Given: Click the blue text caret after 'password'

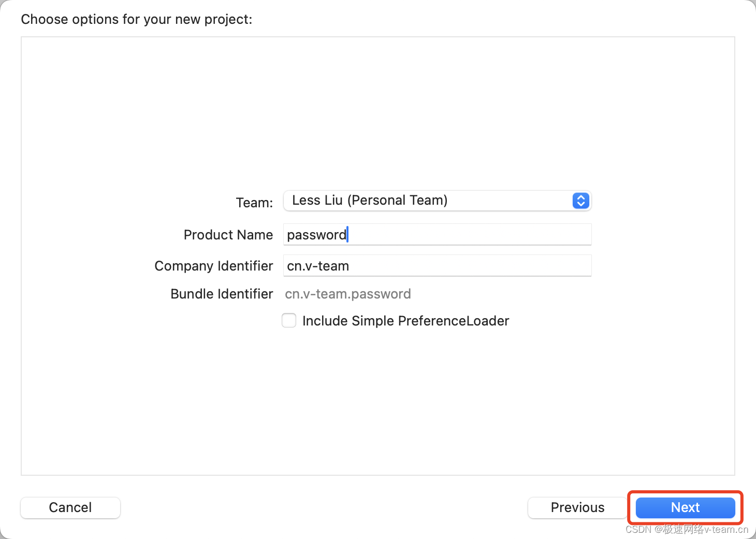Looking at the screenshot, I should point(348,234).
